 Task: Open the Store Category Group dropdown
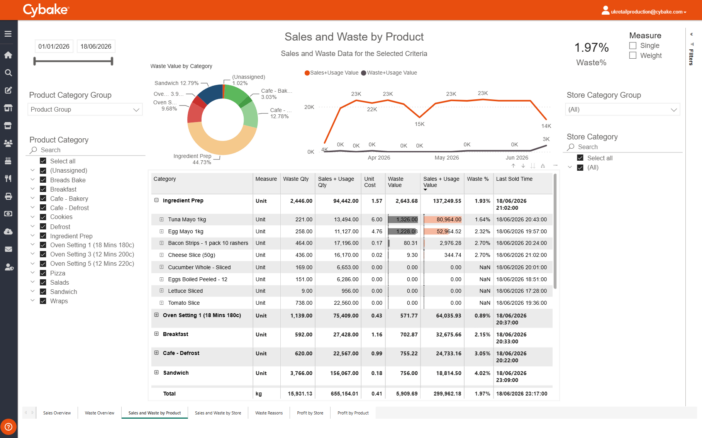click(x=622, y=109)
